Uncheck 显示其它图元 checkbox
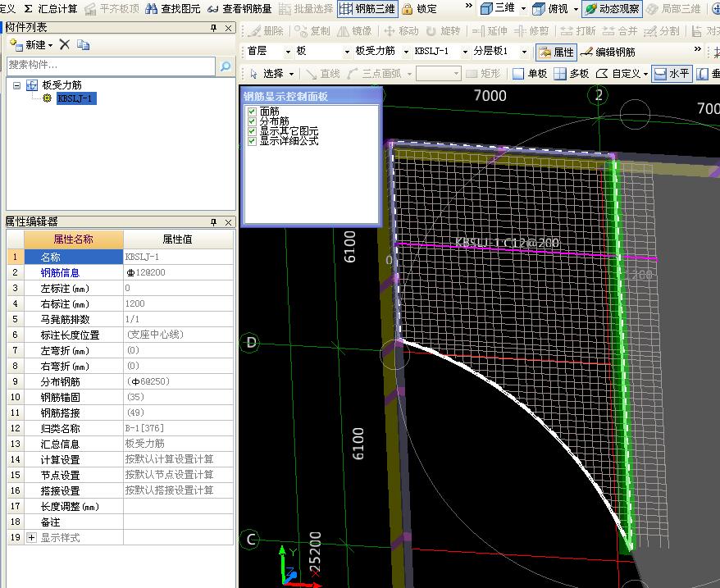Image resolution: width=720 pixels, height=588 pixels. pos(252,131)
